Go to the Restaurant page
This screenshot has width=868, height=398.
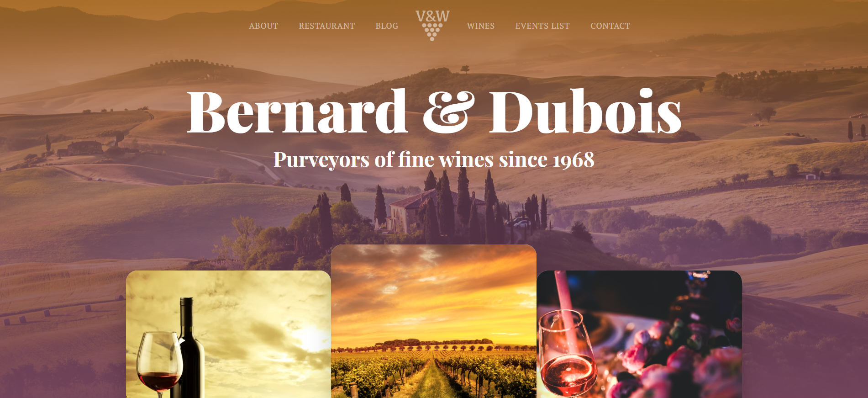click(x=327, y=26)
